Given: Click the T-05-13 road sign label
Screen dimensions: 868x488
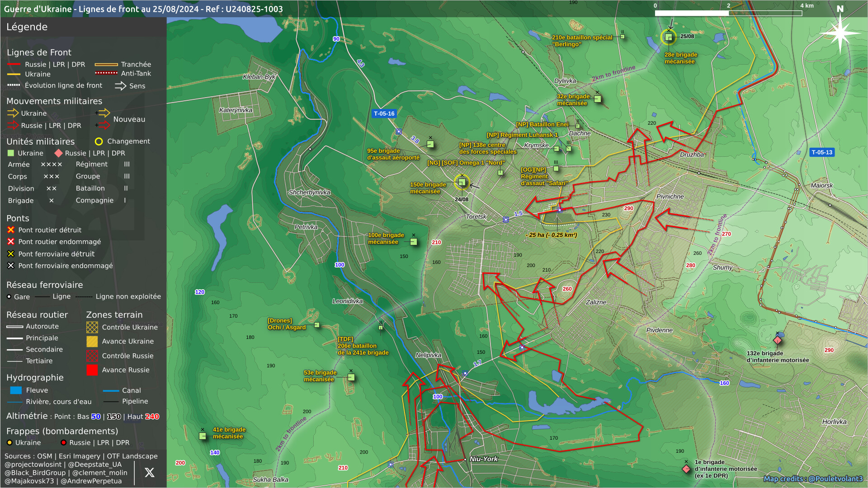Looking at the screenshot, I should 822,152.
